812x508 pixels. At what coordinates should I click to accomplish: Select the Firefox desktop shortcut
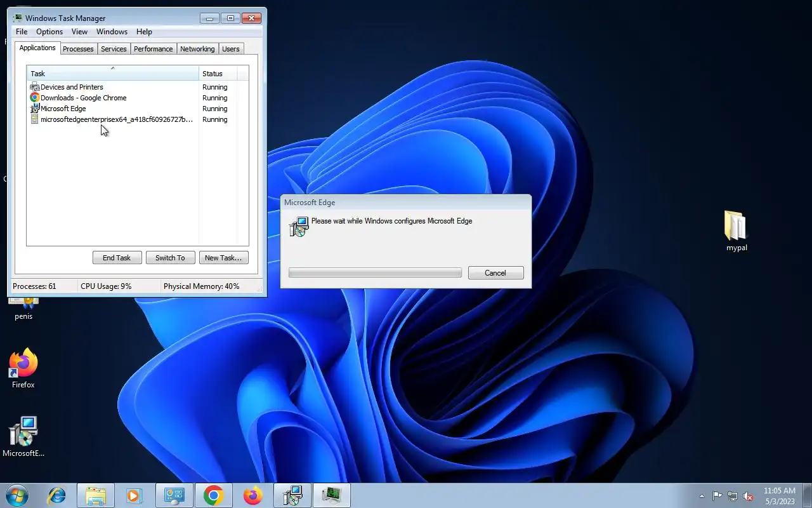click(x=23, y=368)
